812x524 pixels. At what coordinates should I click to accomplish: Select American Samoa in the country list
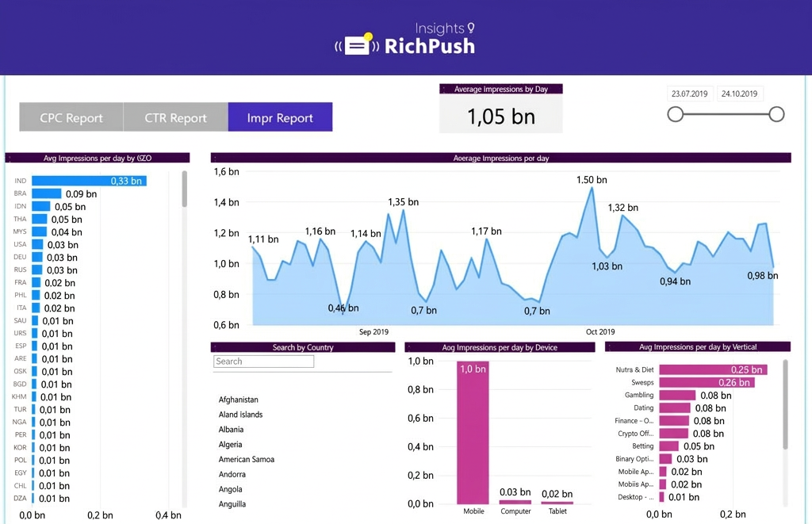click(x=247, y=459)
